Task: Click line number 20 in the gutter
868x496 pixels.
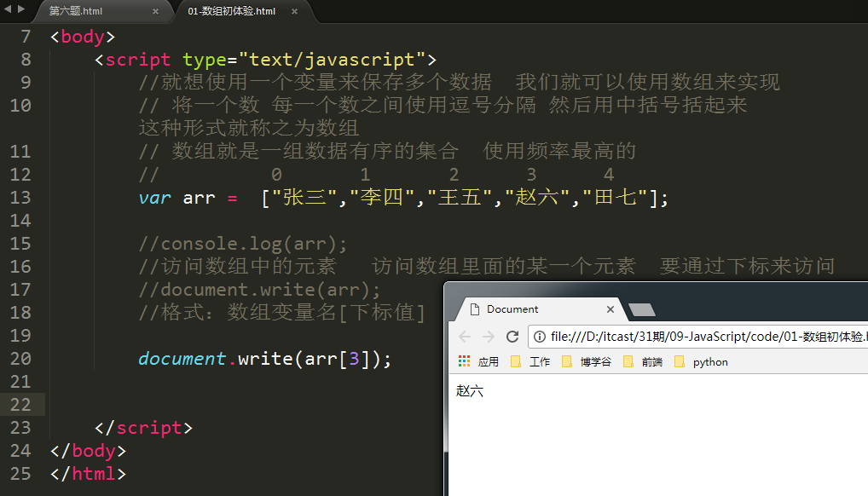Action: click(20, 359)
